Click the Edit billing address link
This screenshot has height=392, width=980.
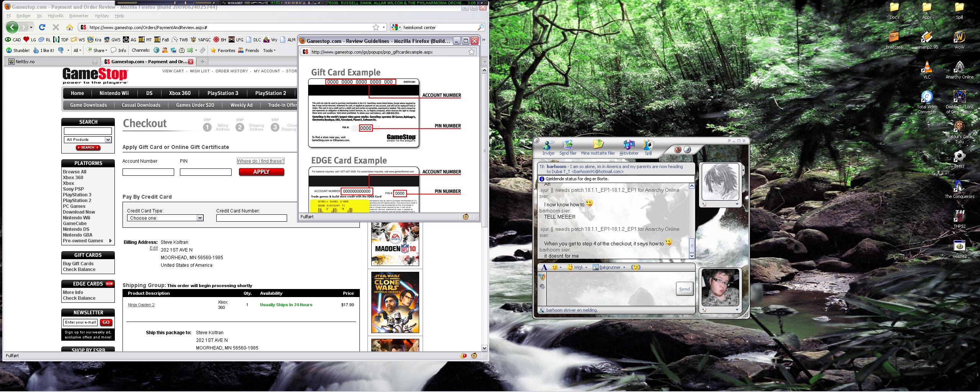coord(154,248)
